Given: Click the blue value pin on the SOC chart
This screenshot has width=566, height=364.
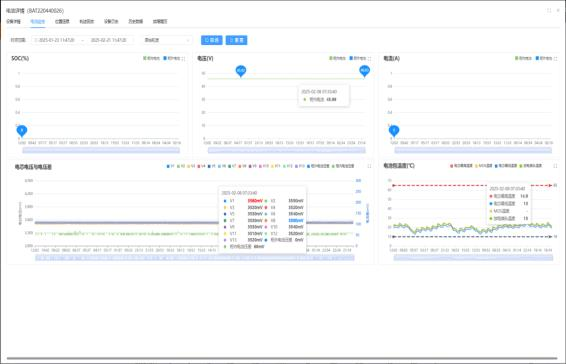Looking at the screenshot, I should (22, 131).
